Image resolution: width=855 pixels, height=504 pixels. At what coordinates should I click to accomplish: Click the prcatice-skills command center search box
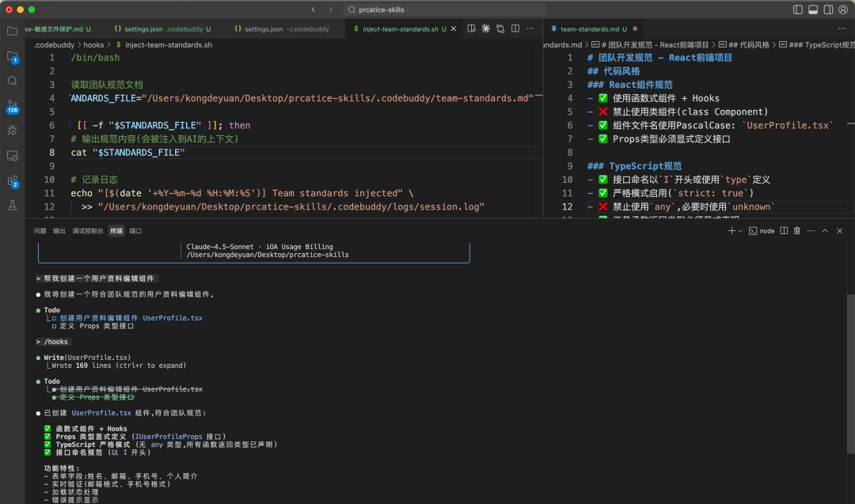444,9
